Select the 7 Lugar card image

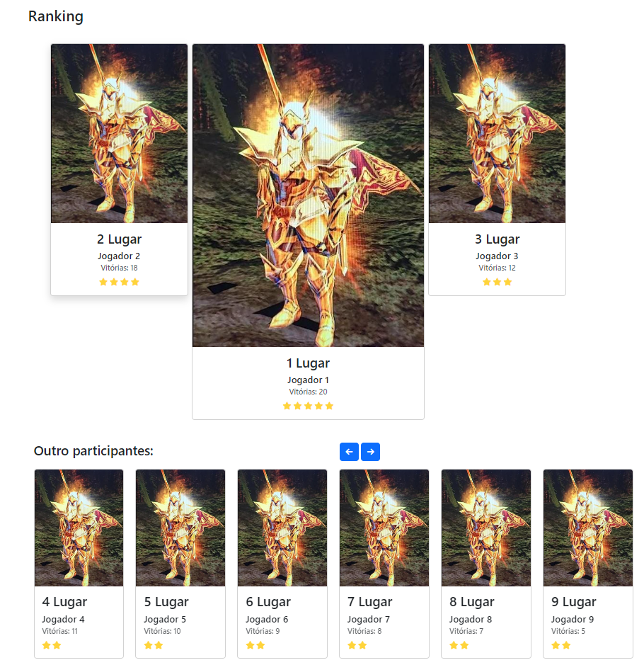(384, 528)
